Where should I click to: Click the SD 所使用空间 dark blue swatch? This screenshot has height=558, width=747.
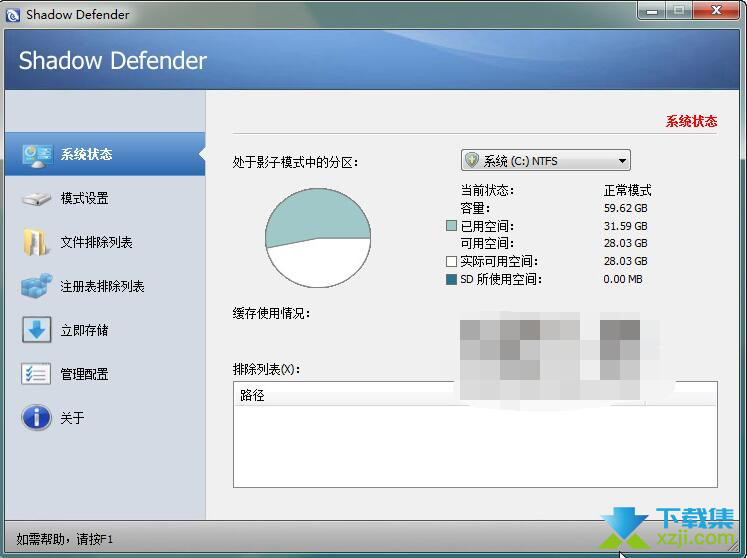[x=451, y=279]
